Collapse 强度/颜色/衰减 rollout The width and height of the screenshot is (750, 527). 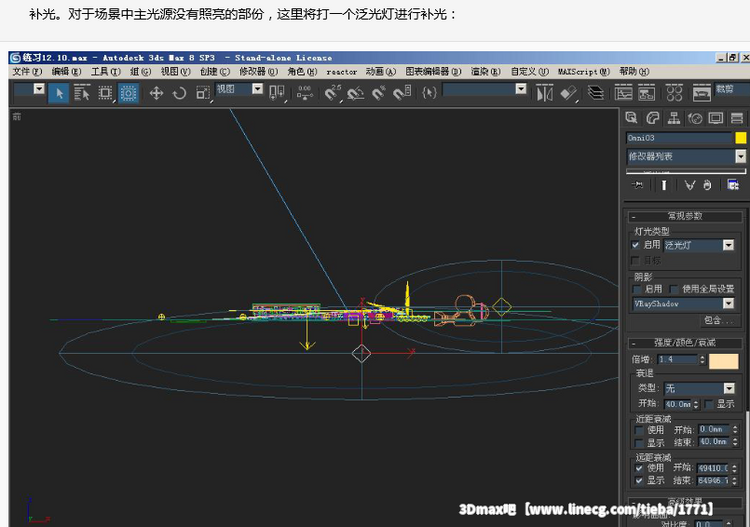coord(685,343)
